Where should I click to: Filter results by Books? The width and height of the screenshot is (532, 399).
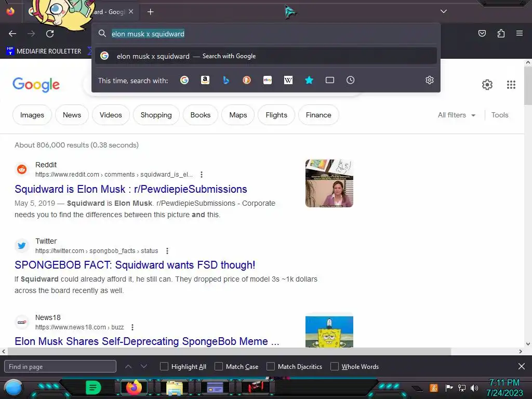tap(200, 115)
